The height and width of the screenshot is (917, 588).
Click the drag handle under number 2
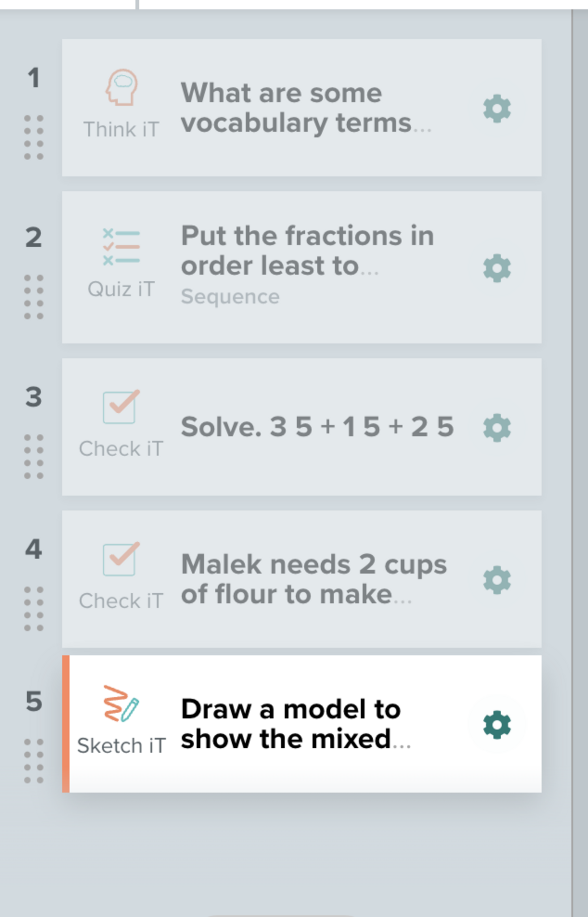point(34,297)
